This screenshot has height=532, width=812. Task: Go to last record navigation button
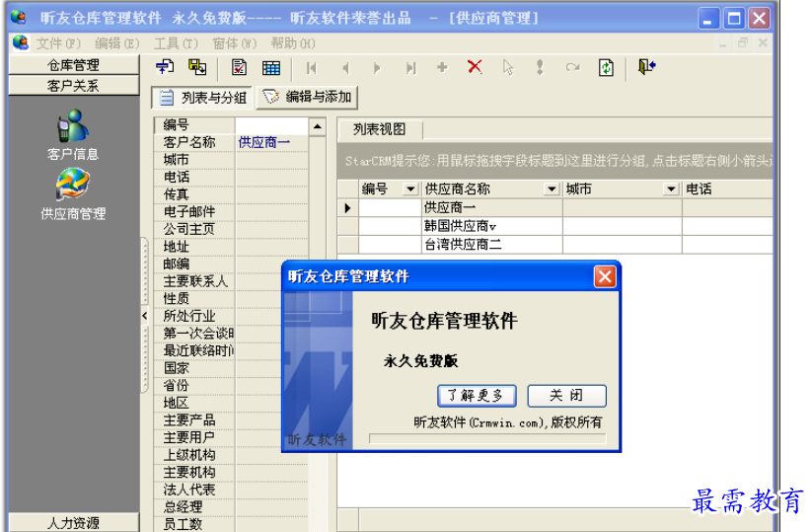coord(410,68)
